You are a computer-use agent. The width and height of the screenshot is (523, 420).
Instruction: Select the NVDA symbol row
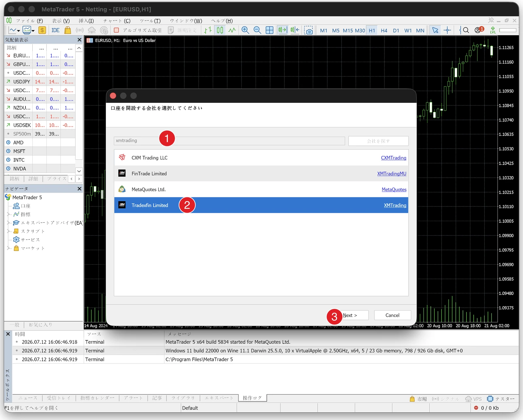tap(40, 169)
